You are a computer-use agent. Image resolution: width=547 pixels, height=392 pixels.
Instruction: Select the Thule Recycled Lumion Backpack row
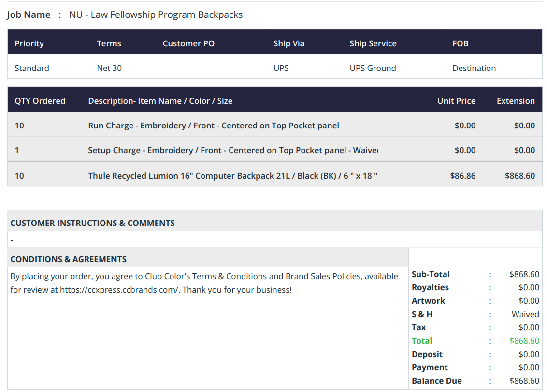(x=275, y=176)
